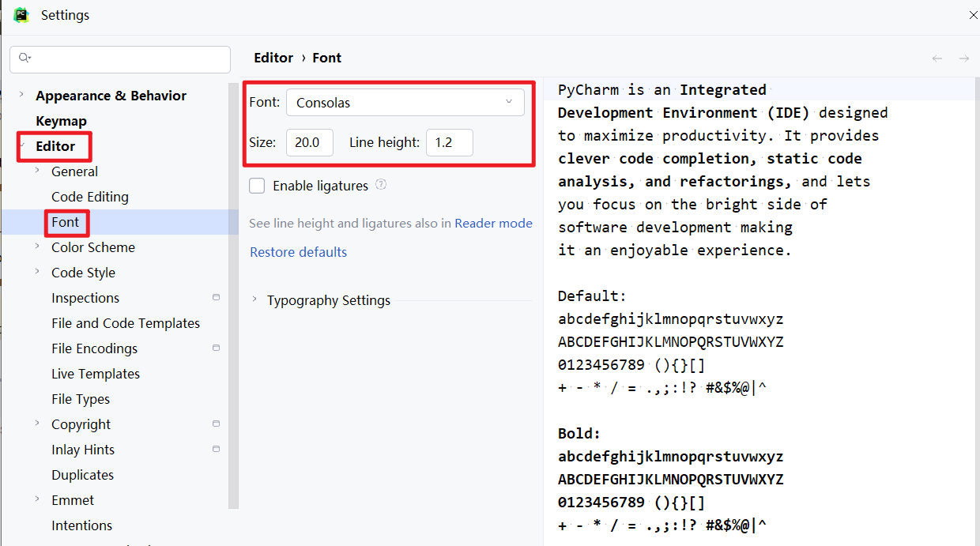The height and width of the screenshot is (546, 980).
Task: Expand the Emmet node
Action: [x=36, y=499]
